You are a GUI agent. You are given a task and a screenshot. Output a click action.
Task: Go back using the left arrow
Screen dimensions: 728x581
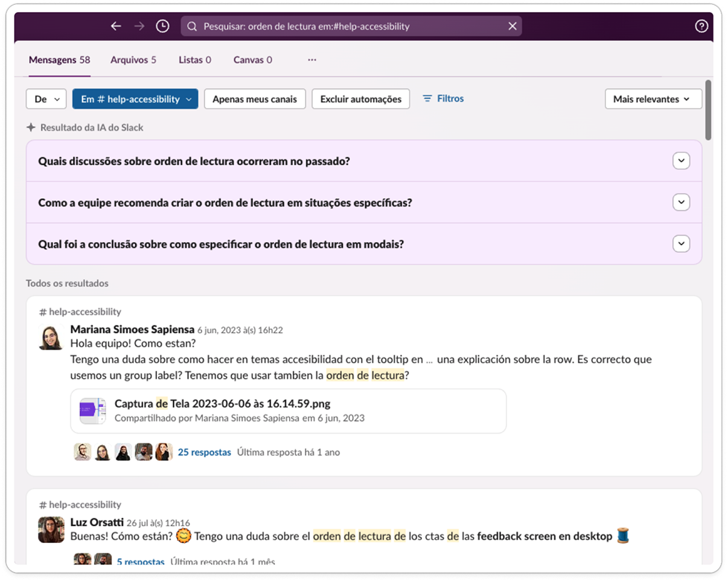pyautogui.click(x=116, y=26)
